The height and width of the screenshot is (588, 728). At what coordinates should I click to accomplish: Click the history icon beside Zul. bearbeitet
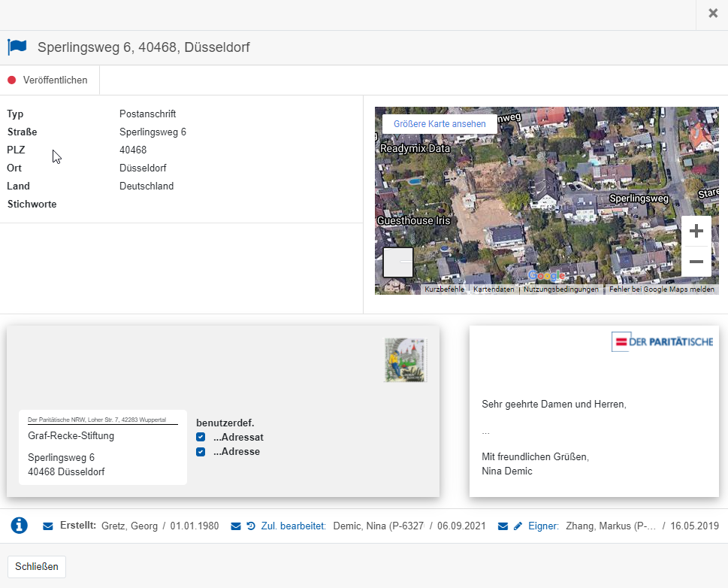pos(251,526)
